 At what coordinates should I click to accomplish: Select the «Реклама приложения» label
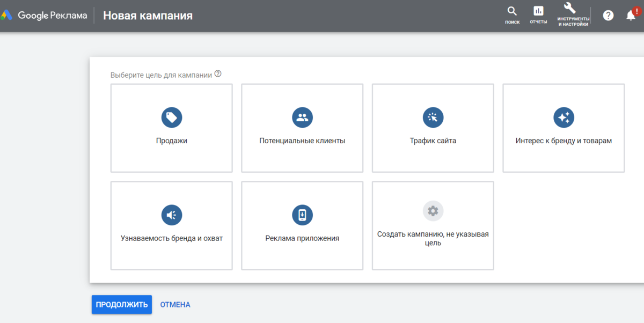coord(302,238)
